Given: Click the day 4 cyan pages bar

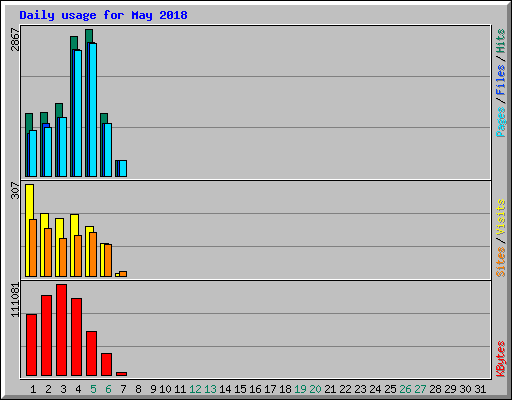Looking at the screenshot, I should (x=78, y=113).
